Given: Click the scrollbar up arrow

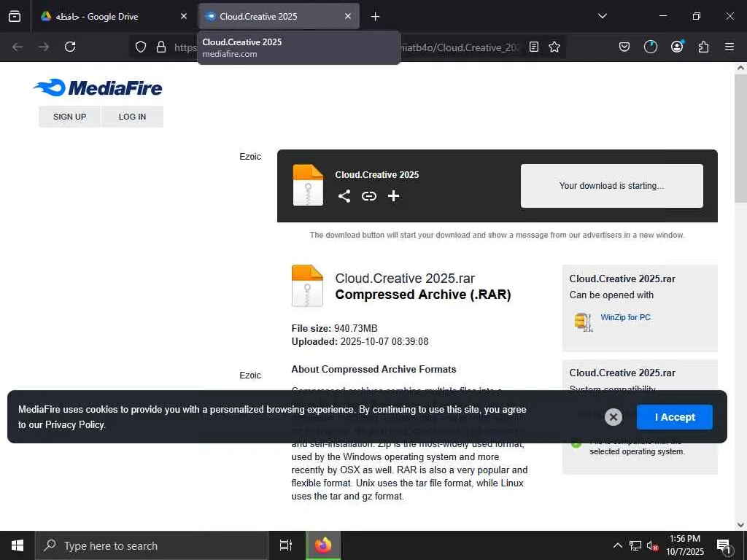Looking at the screenshot, I should pyautogui.click(x=741, y=68).
